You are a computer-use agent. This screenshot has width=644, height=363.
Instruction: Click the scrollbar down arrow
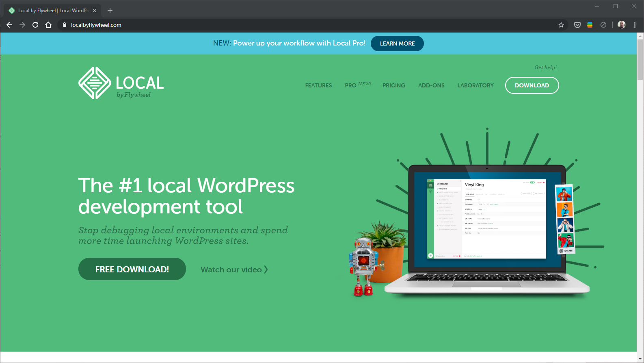click(640, 359)
